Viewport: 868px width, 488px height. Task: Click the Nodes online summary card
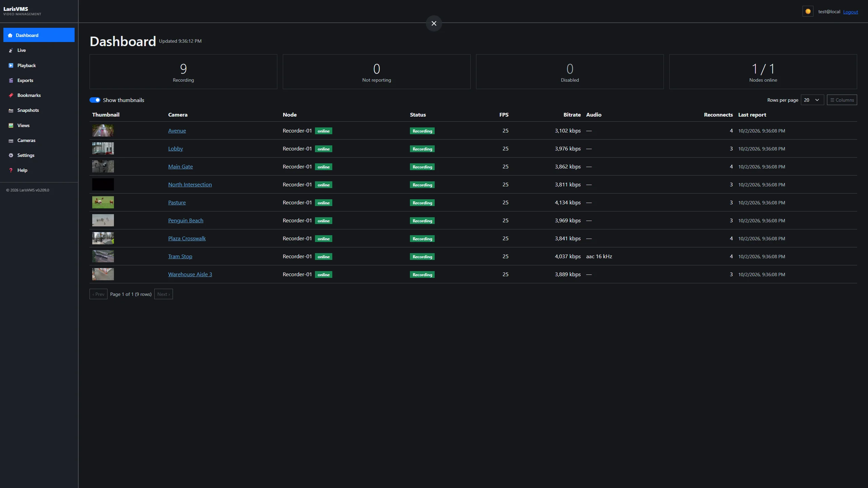(x=763, y=72)
